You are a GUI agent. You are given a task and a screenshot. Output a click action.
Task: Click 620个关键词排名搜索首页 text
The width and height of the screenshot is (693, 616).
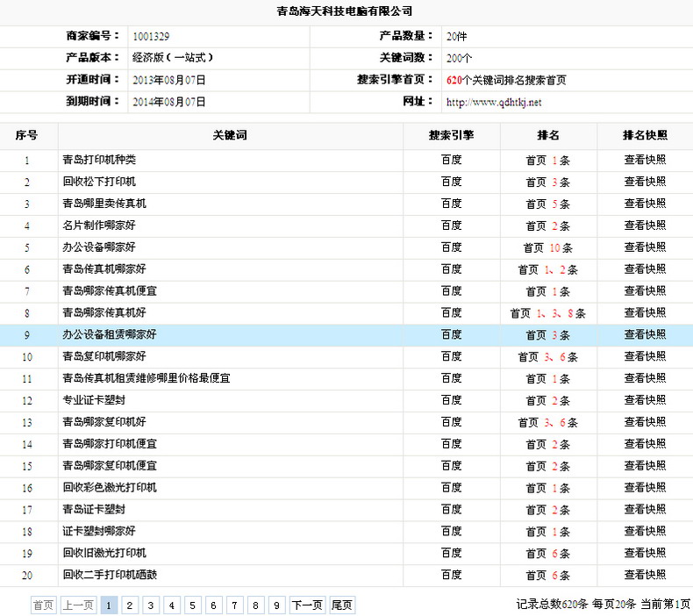506,80
